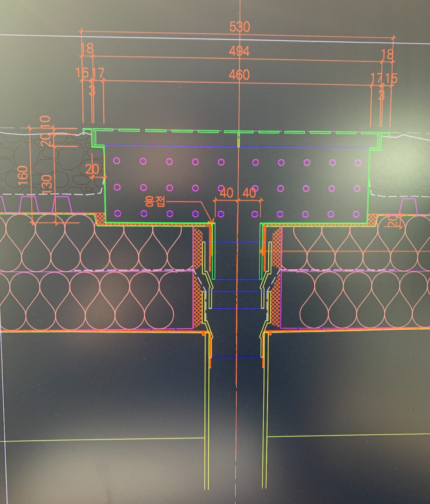Select the 530 overall width dimension text
430x504 pixels.
pos(239,27)
